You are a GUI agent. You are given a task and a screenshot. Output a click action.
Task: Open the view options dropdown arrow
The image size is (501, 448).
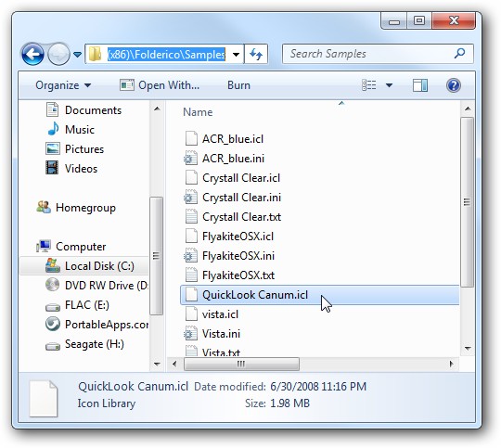[389, 85]
